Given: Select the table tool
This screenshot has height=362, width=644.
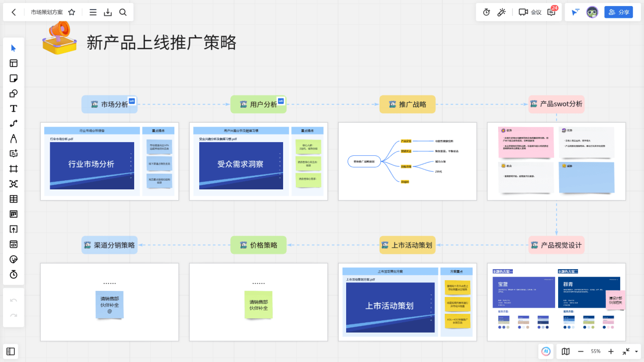Looking at the screenshot, I should (14, 199).
